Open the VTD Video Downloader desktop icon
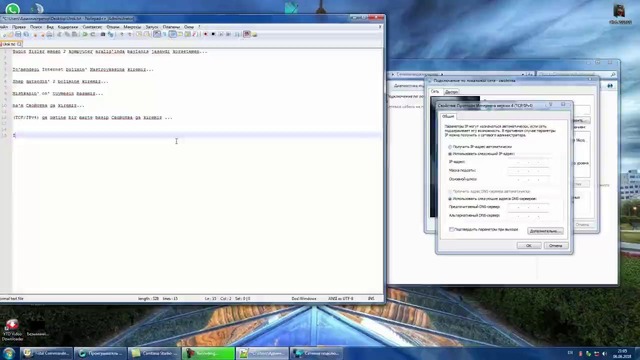This screenshot has width=640, height=360. coord(12,330)
